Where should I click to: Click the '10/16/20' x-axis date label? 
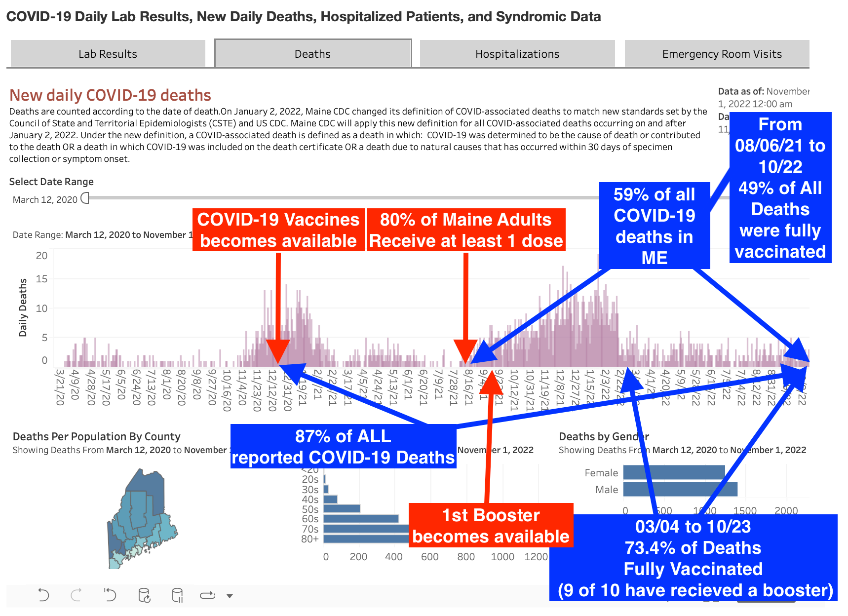pyautogui.click(x=227, y=390)
